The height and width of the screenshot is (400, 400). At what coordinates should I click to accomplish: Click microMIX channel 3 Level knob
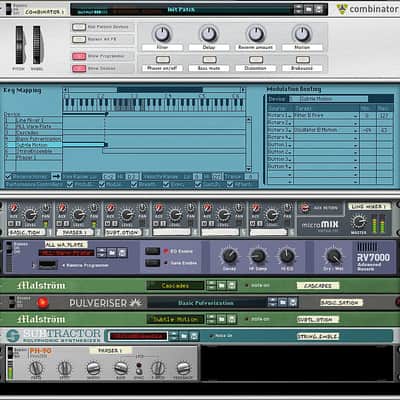(127, 215)
